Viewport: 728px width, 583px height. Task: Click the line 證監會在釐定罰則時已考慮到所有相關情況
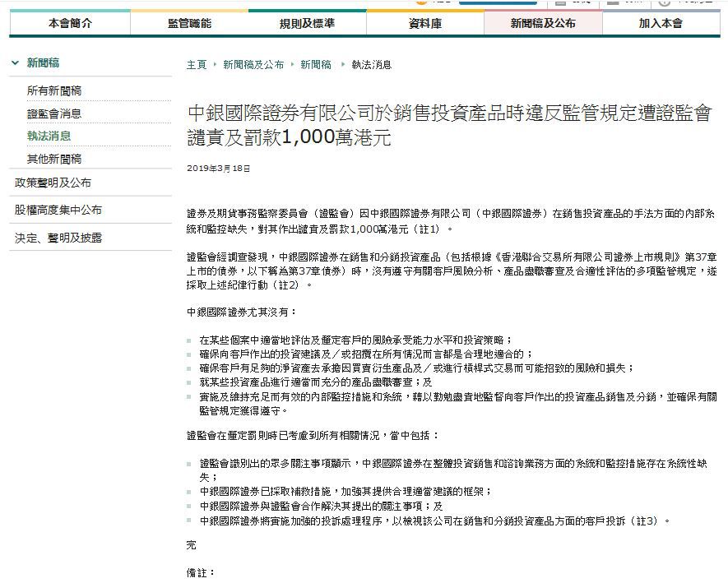313,435
